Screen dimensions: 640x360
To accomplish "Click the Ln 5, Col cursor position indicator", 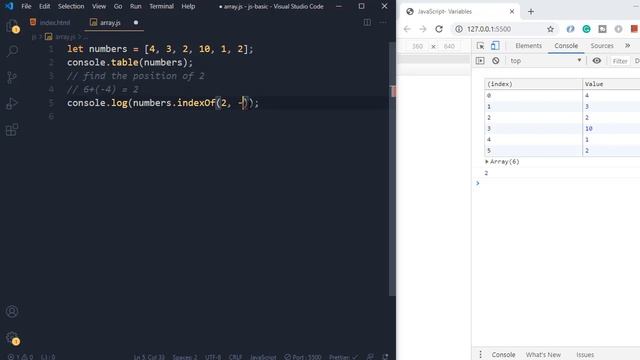I will (x=149, y=357).
